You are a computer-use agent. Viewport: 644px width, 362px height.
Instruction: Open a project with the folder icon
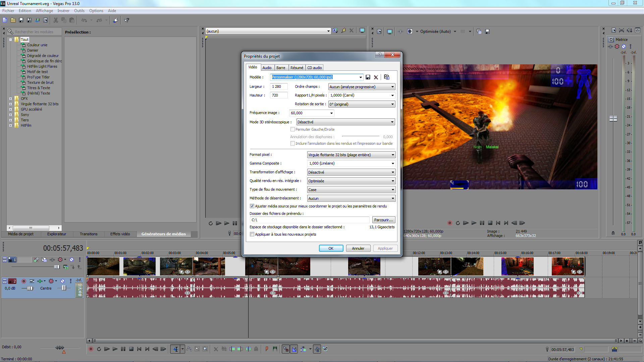13,20
